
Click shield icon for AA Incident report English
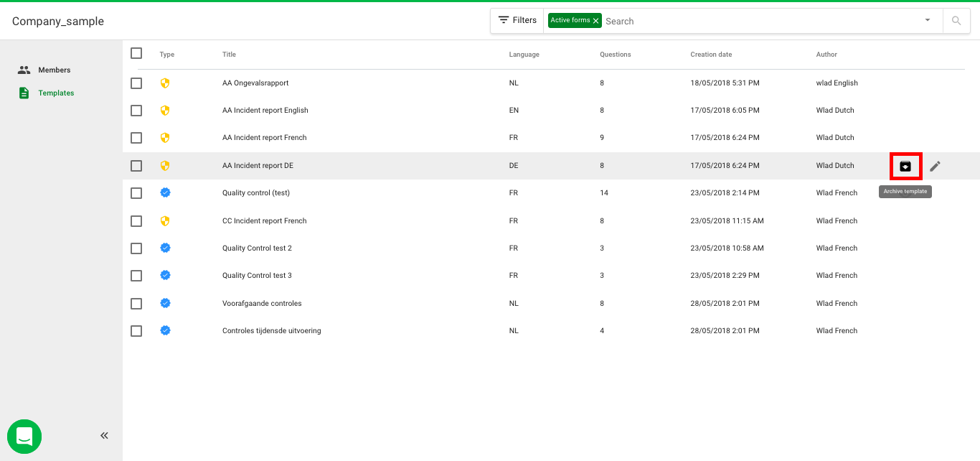pyautogui.click(x=165, y=111)
